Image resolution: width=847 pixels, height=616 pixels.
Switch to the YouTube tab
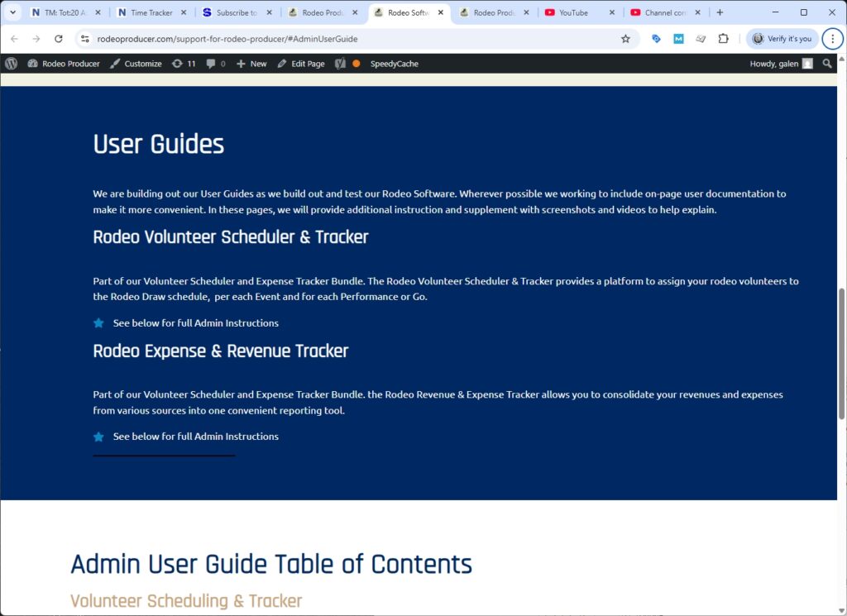point(573,12)
